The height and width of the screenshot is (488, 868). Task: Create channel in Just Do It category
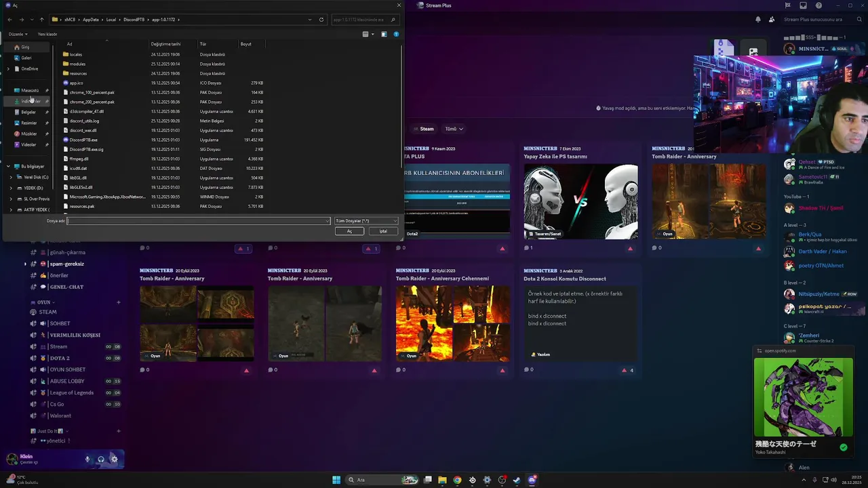tap(119, 431)
